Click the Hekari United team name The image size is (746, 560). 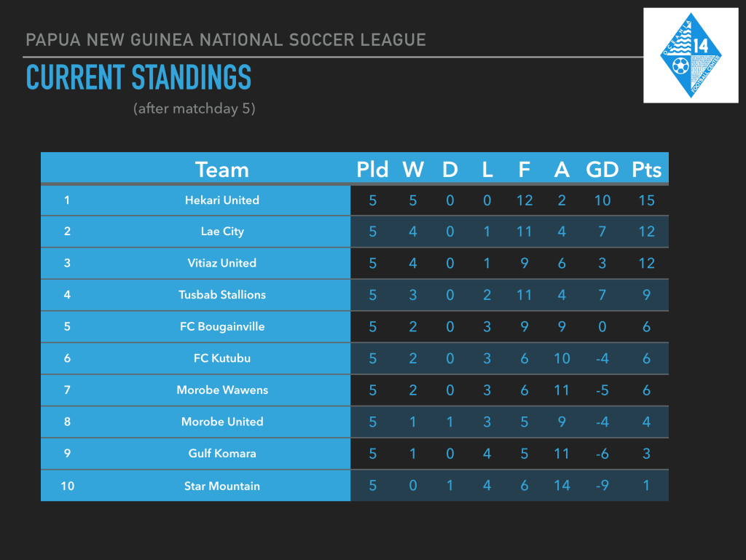pos(221,200)
